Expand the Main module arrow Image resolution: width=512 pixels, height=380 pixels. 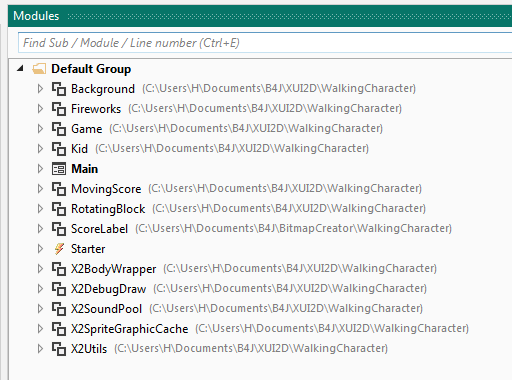(40, 169)
